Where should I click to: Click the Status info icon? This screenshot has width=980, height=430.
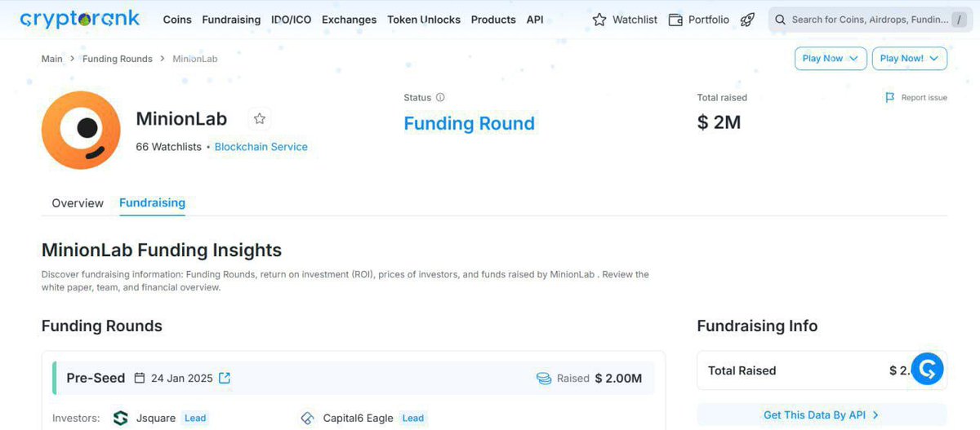pos(440,98)
